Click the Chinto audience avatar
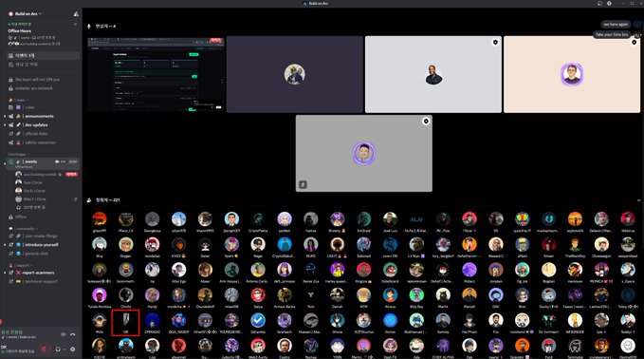This screenshot has width=644, height=359. [126, 294]
